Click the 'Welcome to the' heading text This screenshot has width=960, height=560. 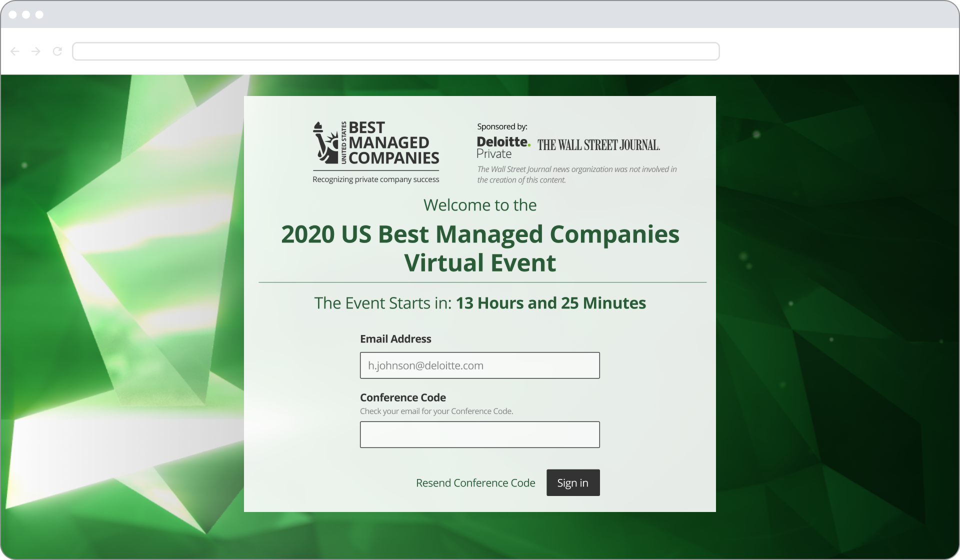pyautogui.click(x=480, y=205)
